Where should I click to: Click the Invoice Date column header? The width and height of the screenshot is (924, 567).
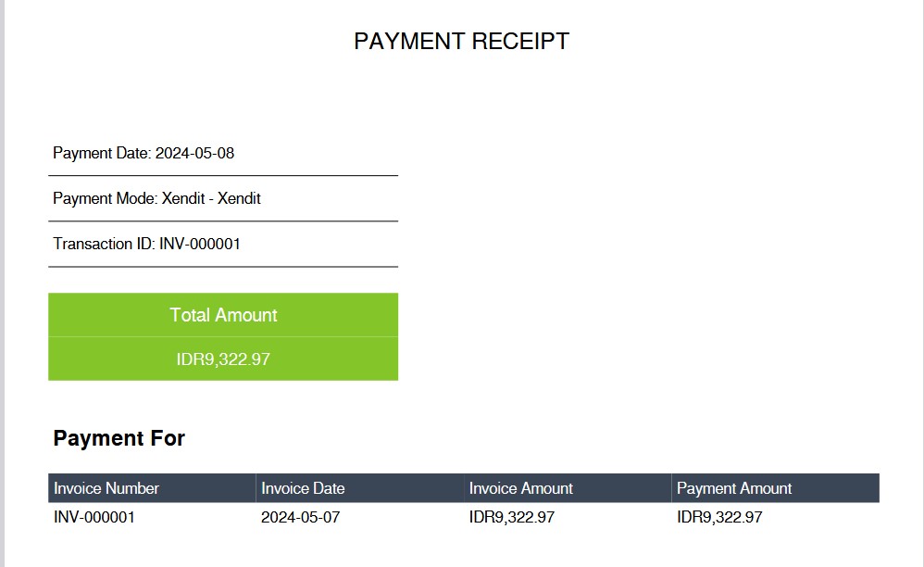click(x=303, y=488)
